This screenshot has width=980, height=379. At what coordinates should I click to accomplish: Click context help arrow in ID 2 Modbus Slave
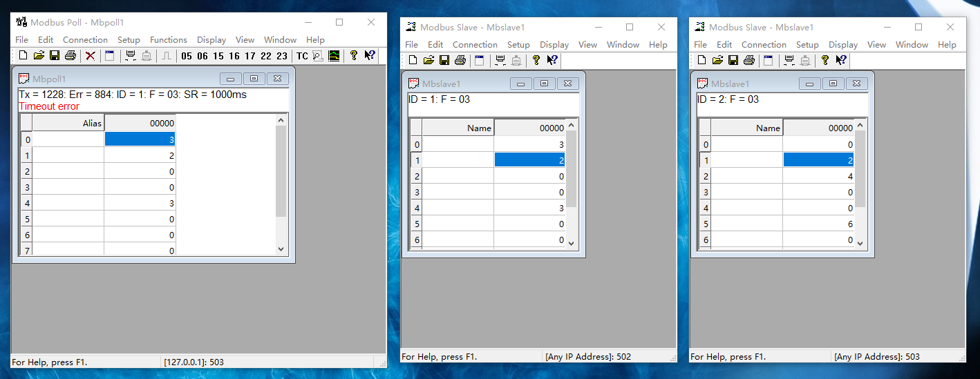click(841, 60)
